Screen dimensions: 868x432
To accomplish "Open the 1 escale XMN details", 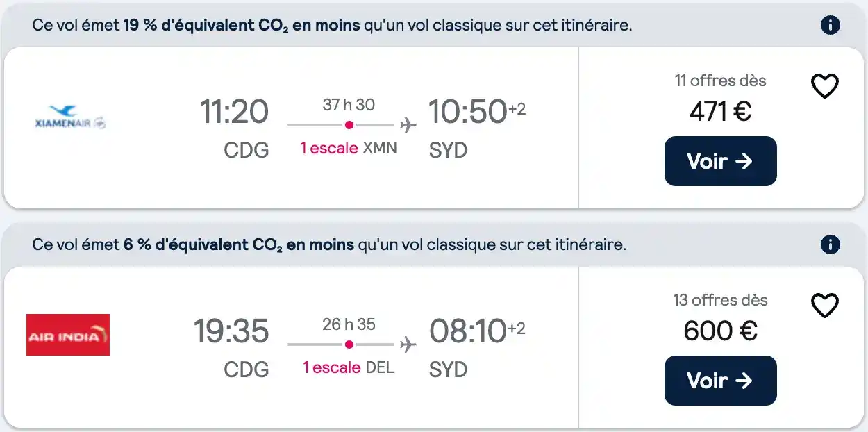I will (x=349, y=148).
